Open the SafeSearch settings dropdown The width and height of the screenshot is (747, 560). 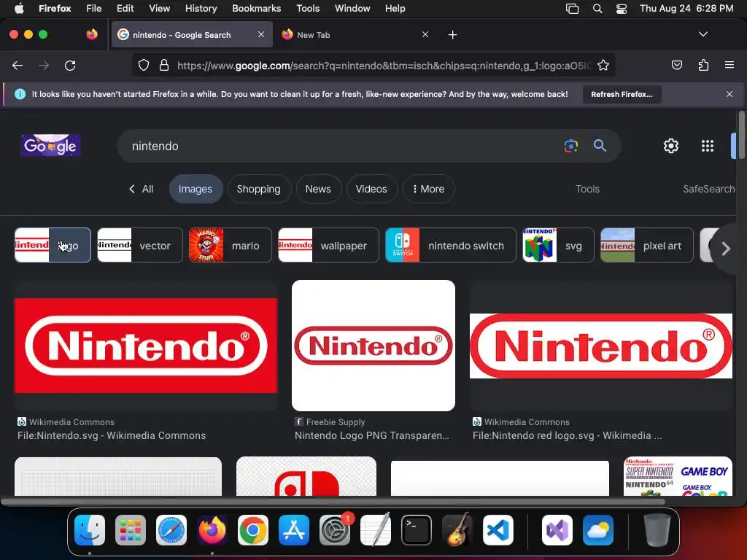(709, 189)
